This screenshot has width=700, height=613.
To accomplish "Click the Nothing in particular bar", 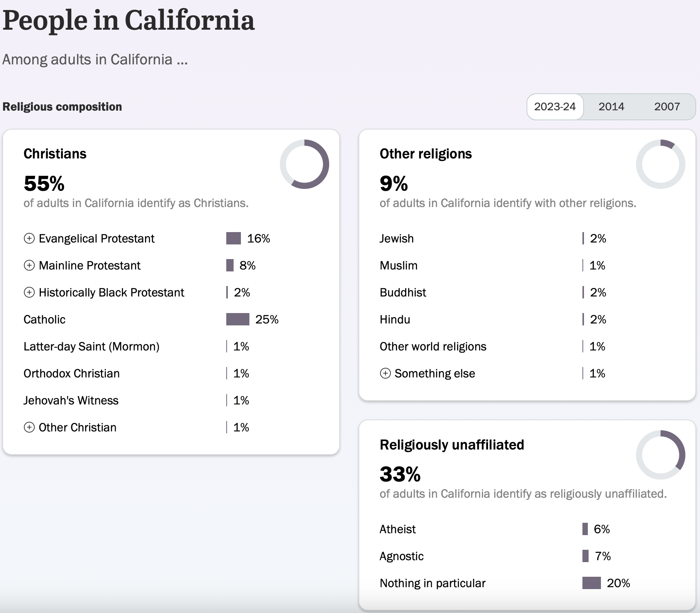I will (592, 583).
